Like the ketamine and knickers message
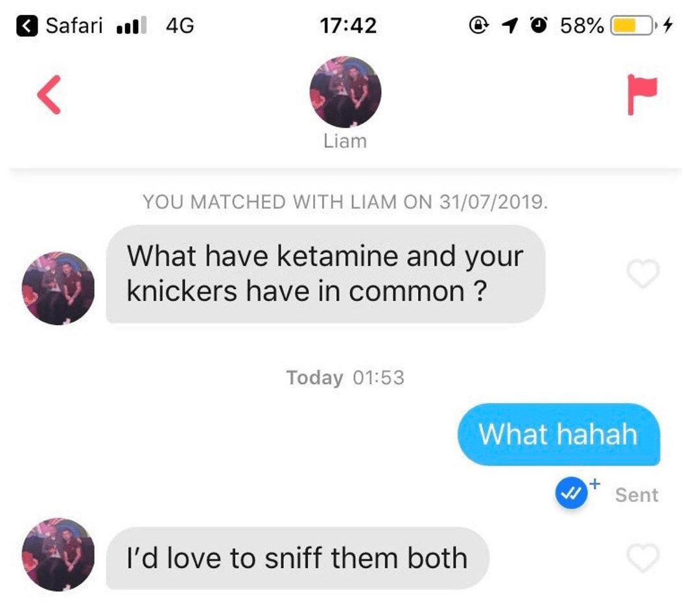Image resolution: width=700 pixels, height=607 pixels. (x=643, y=273)
